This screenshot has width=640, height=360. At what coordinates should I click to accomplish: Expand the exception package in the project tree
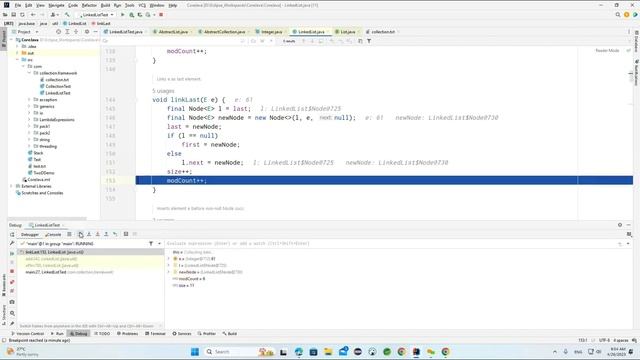(29, 100)
